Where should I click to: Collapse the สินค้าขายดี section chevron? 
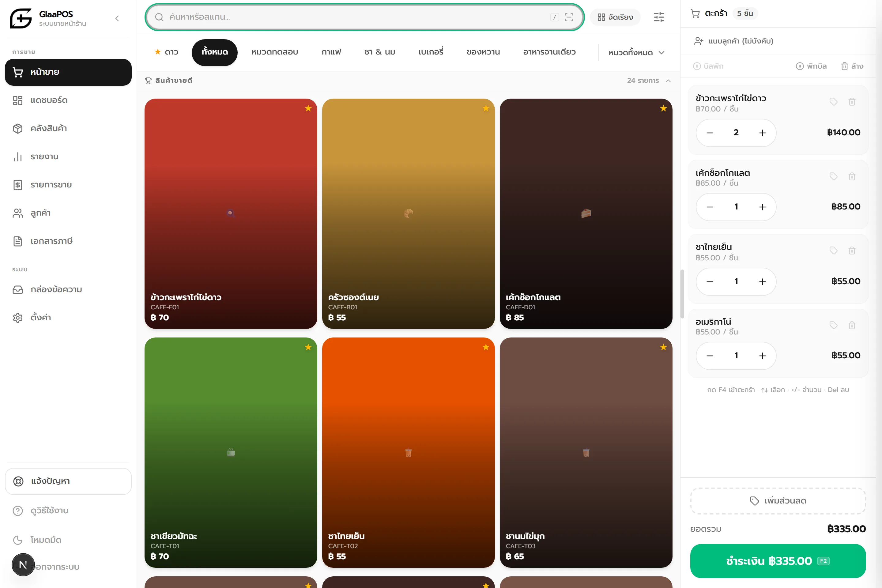click(668, 81)
